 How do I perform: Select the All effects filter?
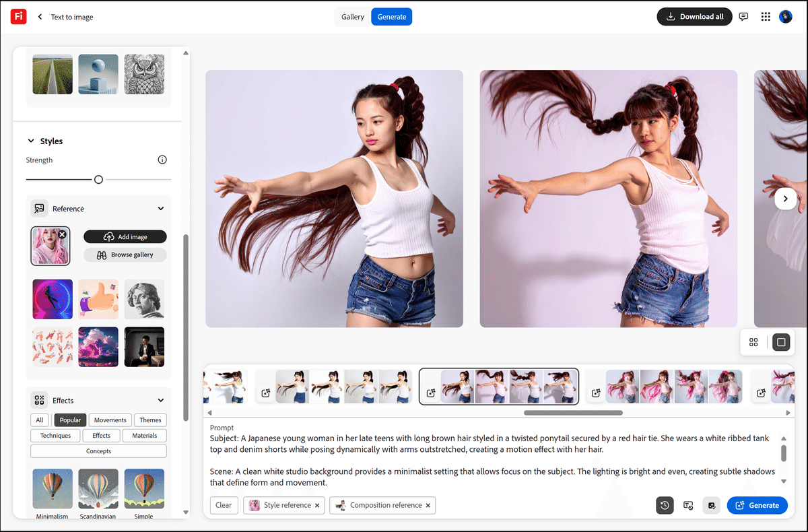tap(40, 420)
